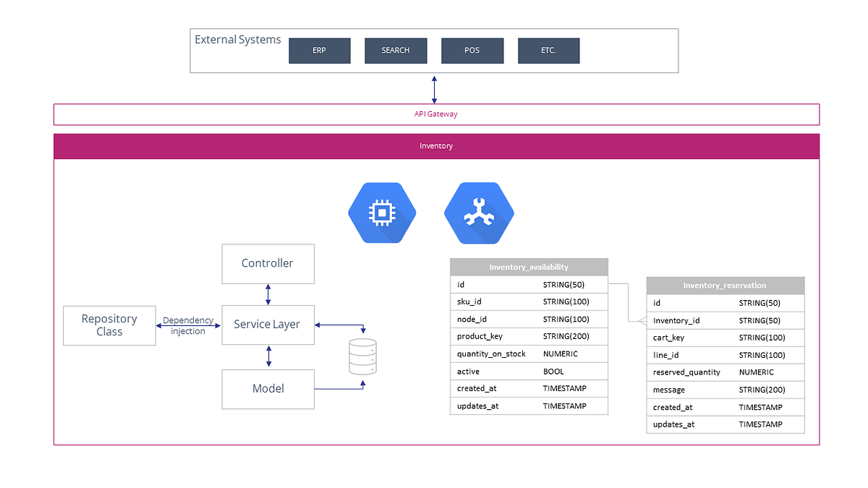Image resolution: width=868 pixels, height=488 pixels.
Task: Select the SEARCH external system box
Action: point(396,51)
